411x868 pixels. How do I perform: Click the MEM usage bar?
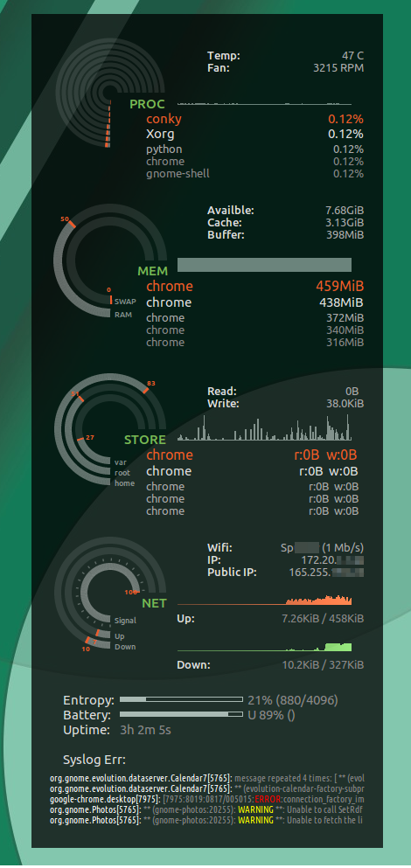264,265
